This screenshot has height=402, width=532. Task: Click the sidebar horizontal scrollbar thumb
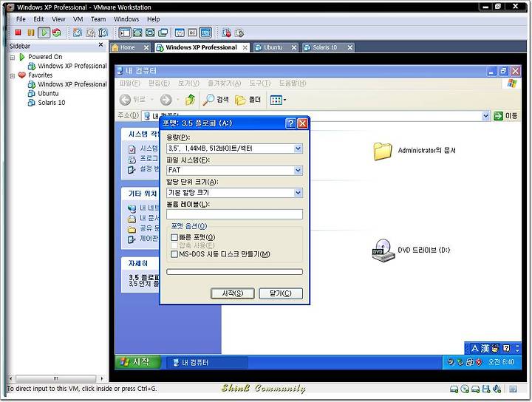tap(56, 378)
